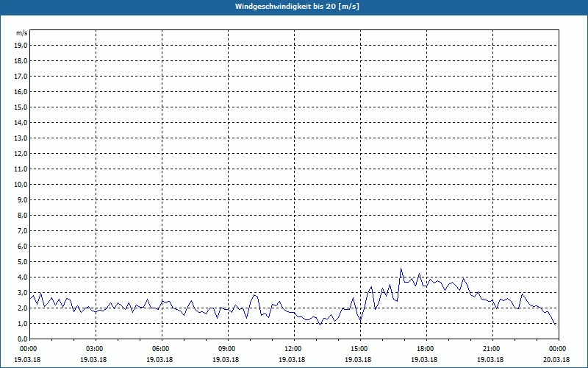Click the '10,0' y-axis label
This screenshot has width=588, height=368.
point(21,185)
